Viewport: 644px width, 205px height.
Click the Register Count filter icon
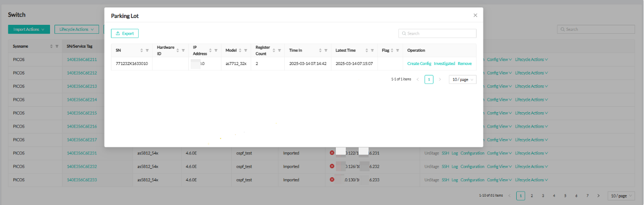click(x=279, y=51)
